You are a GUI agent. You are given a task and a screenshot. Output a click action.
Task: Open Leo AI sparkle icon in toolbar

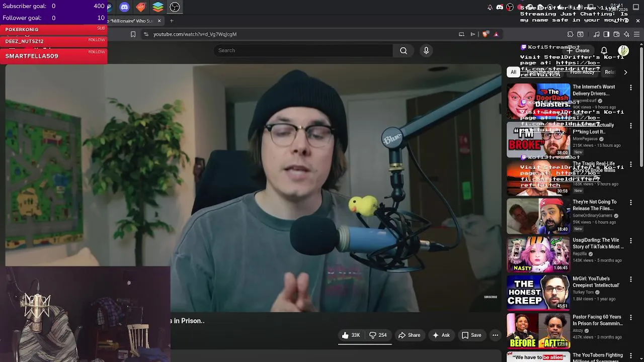(x=626, y=34)
